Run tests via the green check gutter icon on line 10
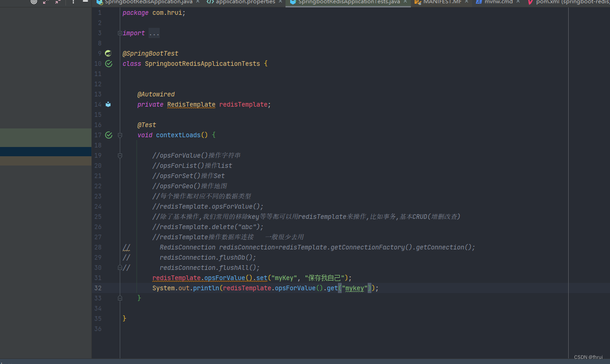This screenshot has height=364, width=610. [x=108, y=64]
